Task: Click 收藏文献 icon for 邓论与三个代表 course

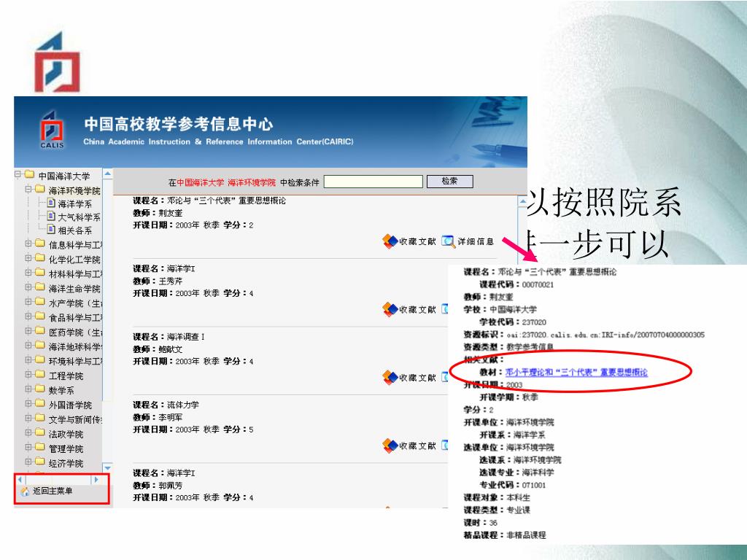Action: [x=390, y=241]
